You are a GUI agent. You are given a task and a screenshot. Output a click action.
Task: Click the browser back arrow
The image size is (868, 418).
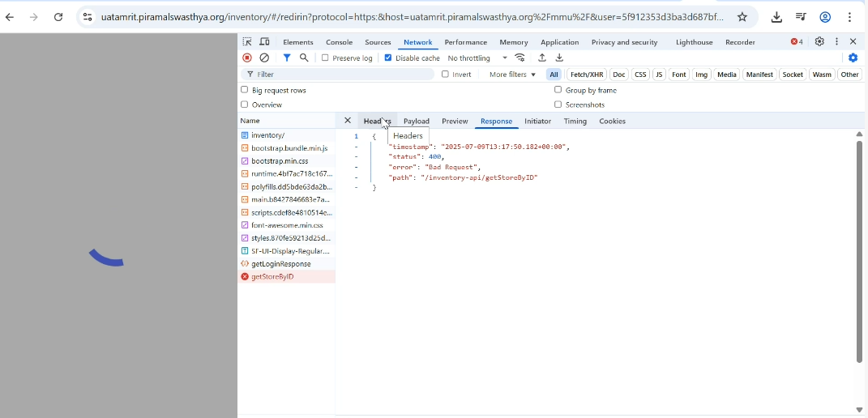click(10, 17)
